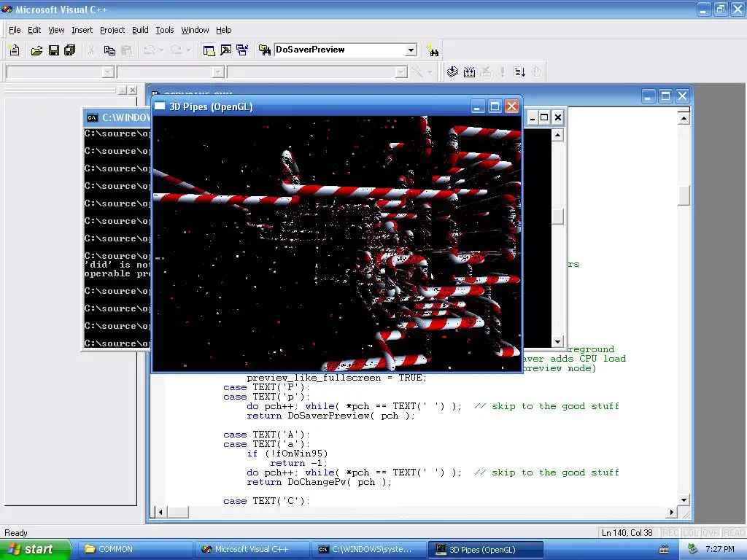The width and height of the screenshot is (747, 560).
Task: Open the Help menu
Action: (x=223, y=30)
